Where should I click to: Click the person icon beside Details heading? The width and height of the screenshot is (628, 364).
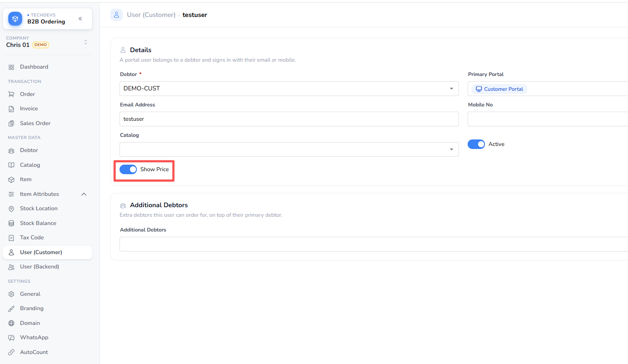(x=123, y=50)
